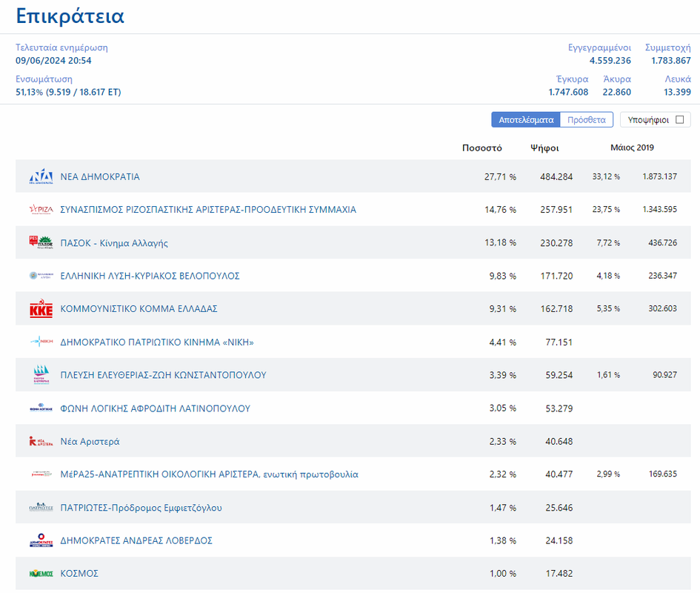This screenshot has height=593, width=700.
Task: Click Ελληνική Λύση percentage 9,83 %
Action: 503,276
